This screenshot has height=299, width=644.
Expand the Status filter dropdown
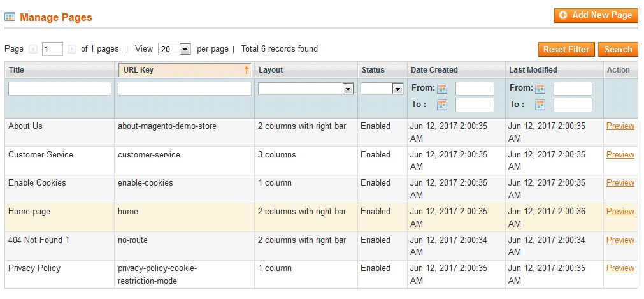coord(382,89)
